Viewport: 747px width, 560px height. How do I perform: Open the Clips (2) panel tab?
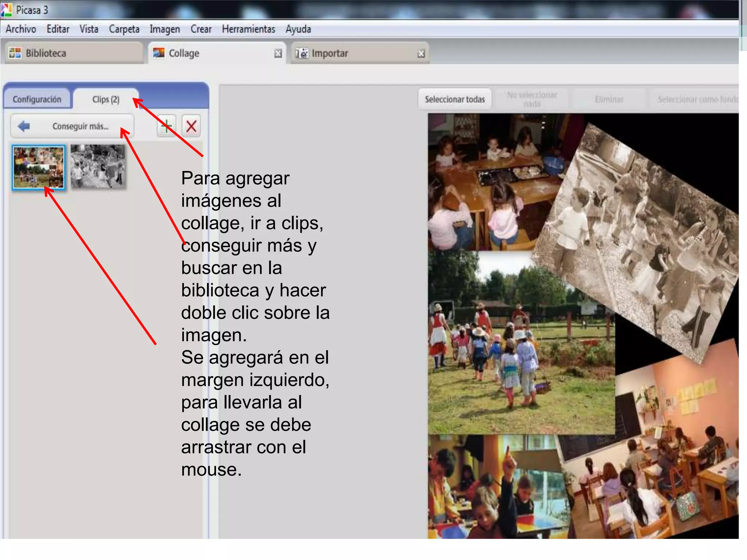106,99
